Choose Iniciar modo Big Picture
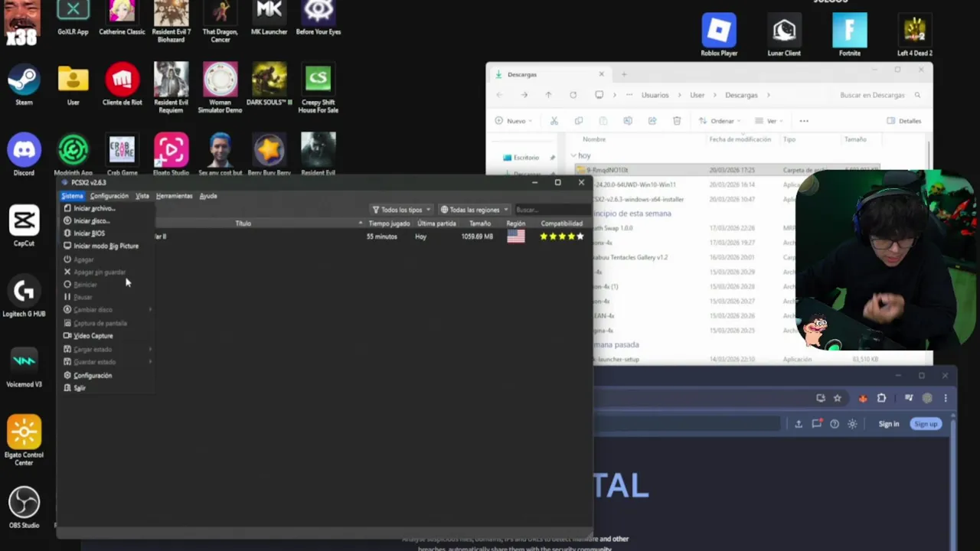 point(106,246)
